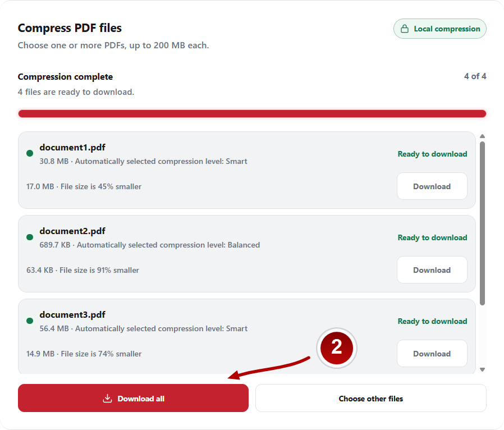Click Ready to download status for document2.pdf
This screenshot has height=430, width=504.
pos(432,237)
